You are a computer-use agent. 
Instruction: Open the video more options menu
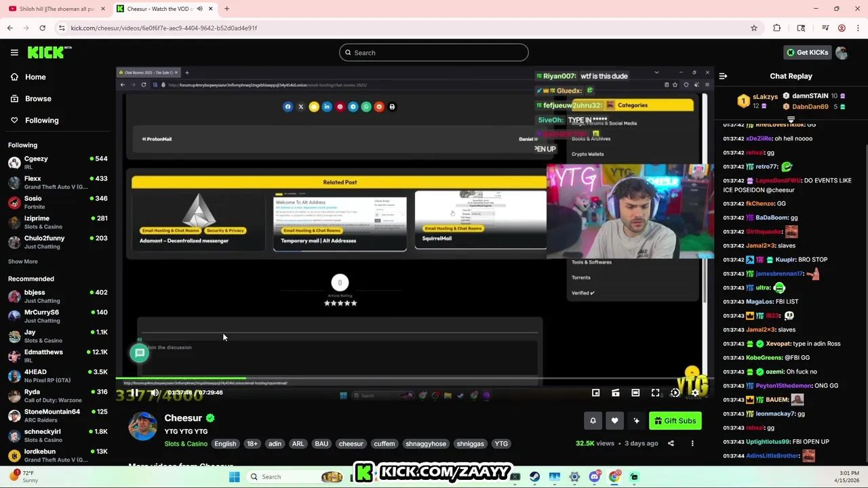692,443
